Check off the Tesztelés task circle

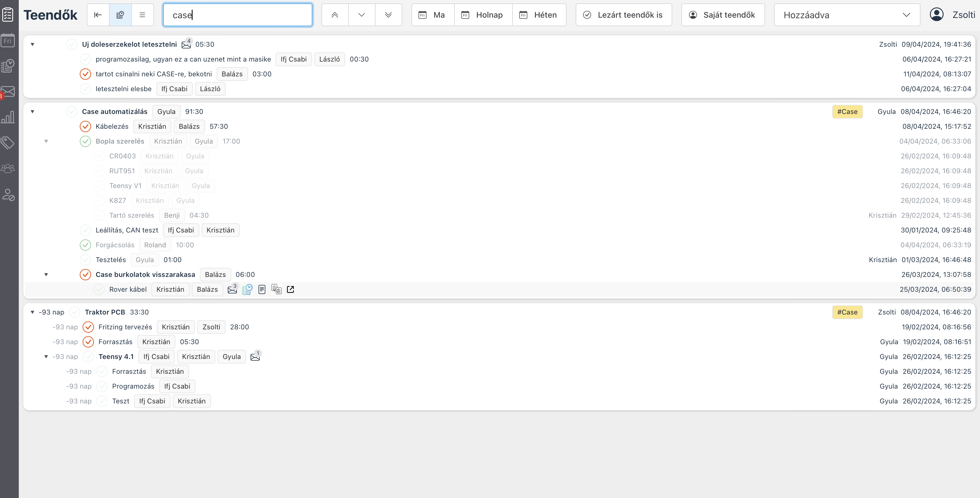[x=85, y=260]
